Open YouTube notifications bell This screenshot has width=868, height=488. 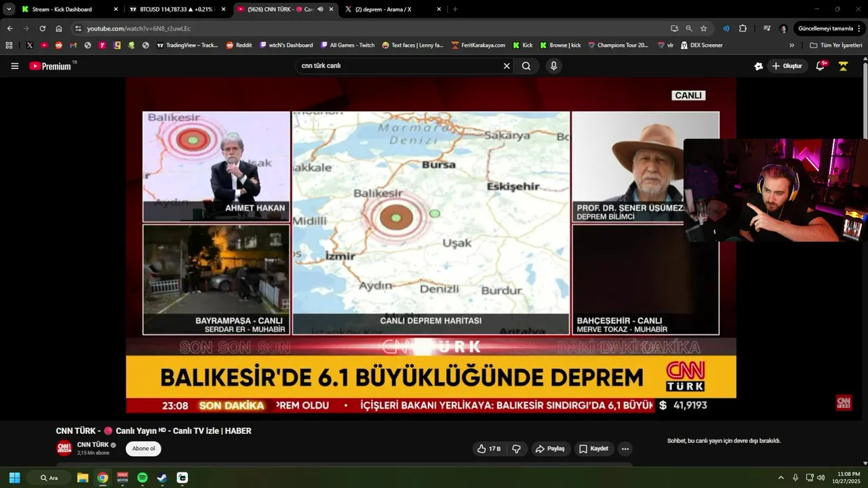821,66
